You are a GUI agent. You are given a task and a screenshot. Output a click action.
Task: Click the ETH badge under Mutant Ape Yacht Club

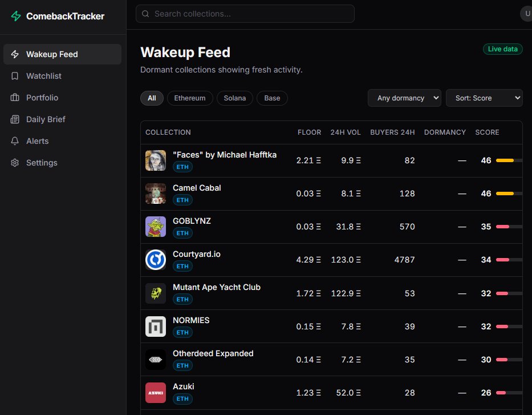tap(182, 299)
